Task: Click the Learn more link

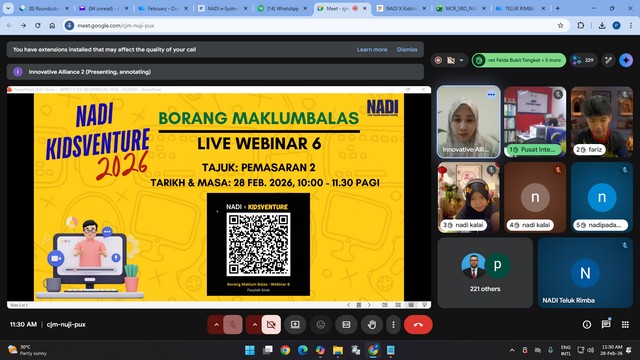Action: coord(372,49)
